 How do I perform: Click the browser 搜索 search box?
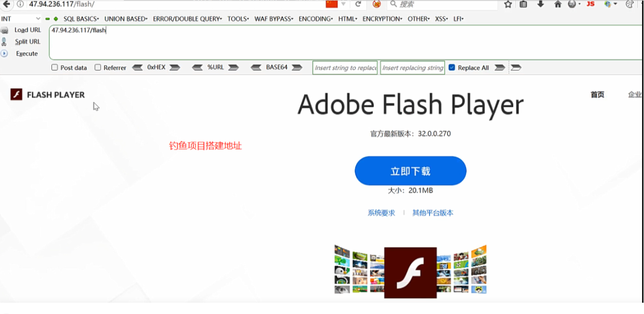click(x=442, y=4)
